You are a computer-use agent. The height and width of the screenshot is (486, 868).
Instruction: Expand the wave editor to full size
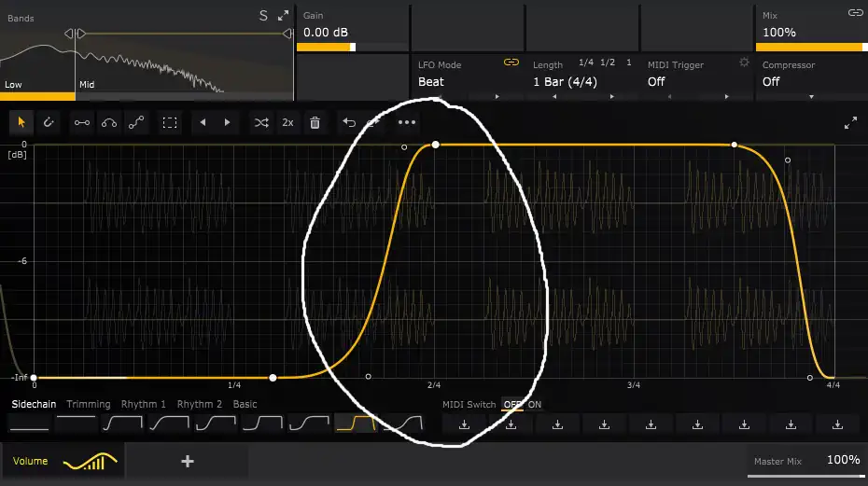[850, 122]
